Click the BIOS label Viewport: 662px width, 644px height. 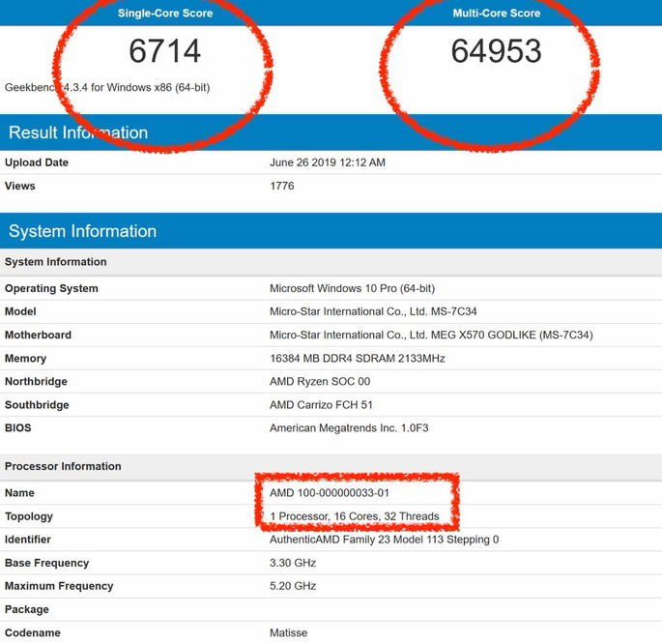click(x=17, y=427)
